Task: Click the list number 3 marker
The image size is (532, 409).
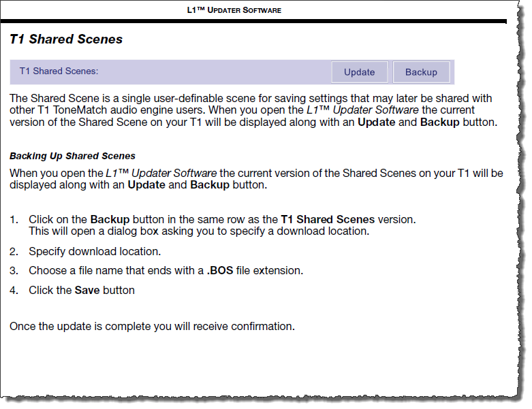Action: tap(13, 271)
